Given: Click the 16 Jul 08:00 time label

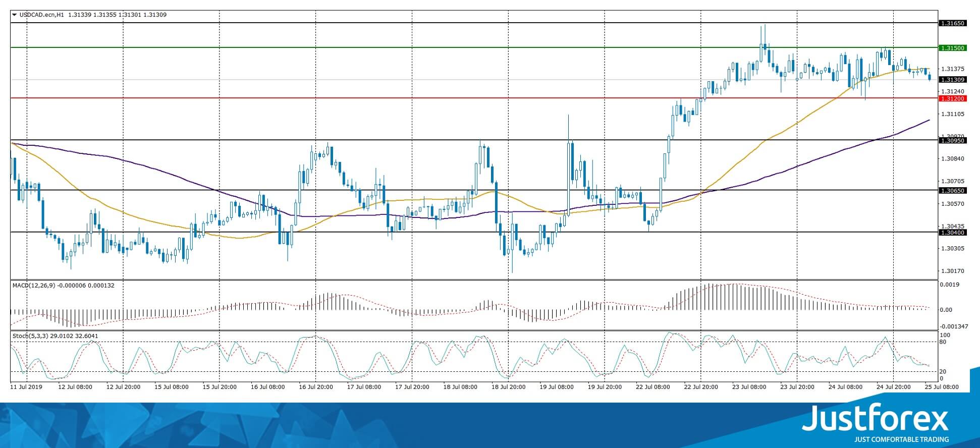Looking at the screenshot, I should 268,387.
